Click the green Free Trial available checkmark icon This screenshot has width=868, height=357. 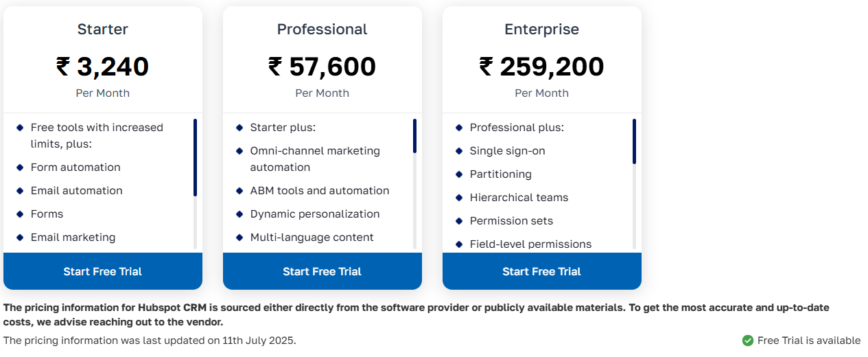(748, 341)
